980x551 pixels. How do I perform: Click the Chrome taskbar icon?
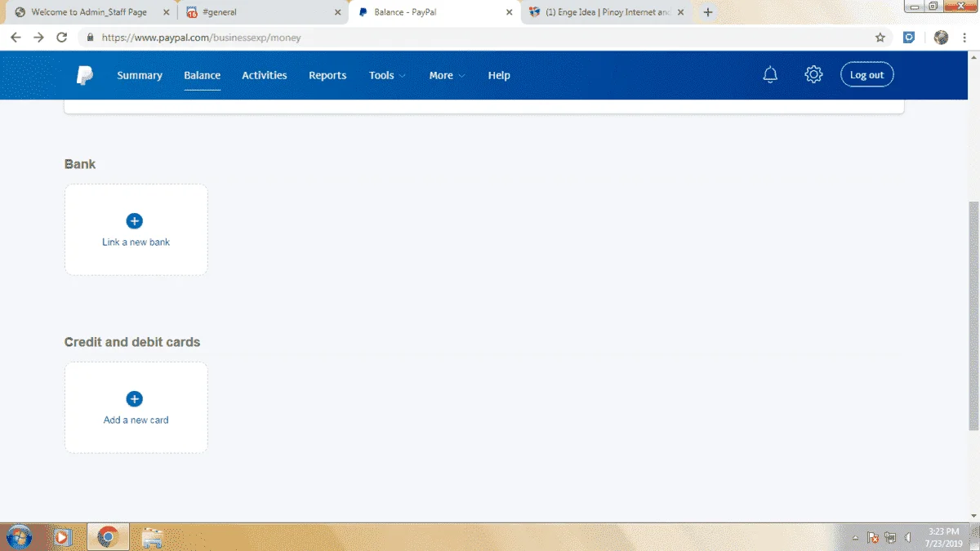[108, 537]
